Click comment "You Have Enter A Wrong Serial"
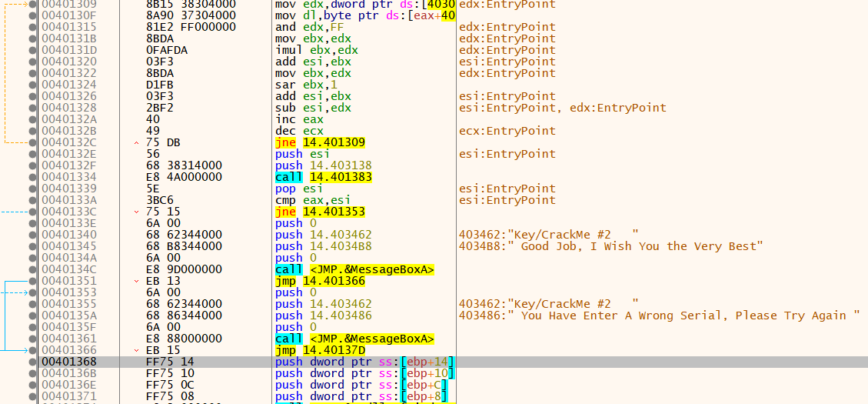Viewport: 868px width, 404px height. pos(660,316)
